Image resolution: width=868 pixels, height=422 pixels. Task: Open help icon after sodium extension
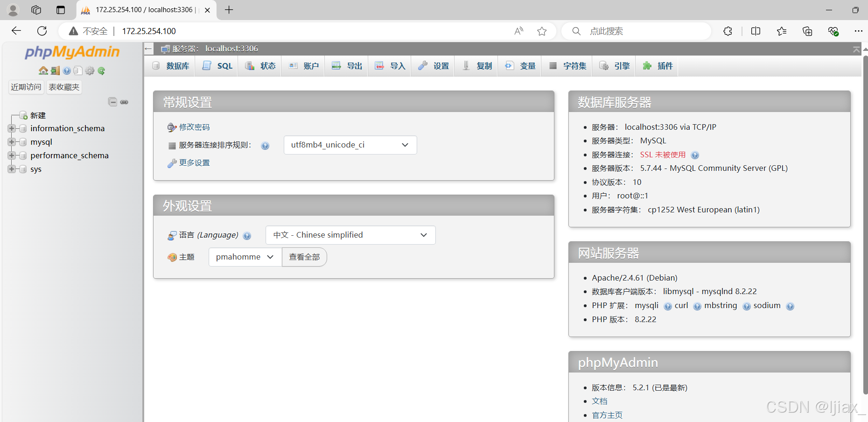click(x=790, y=306)
